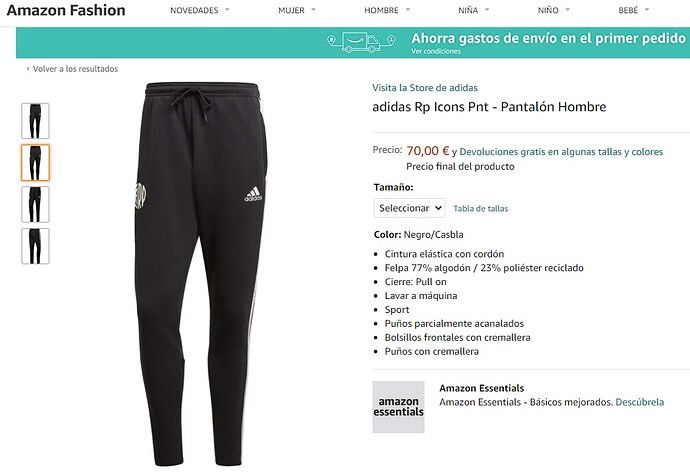Open the NIÑO menu

click(x=554, y=10)
